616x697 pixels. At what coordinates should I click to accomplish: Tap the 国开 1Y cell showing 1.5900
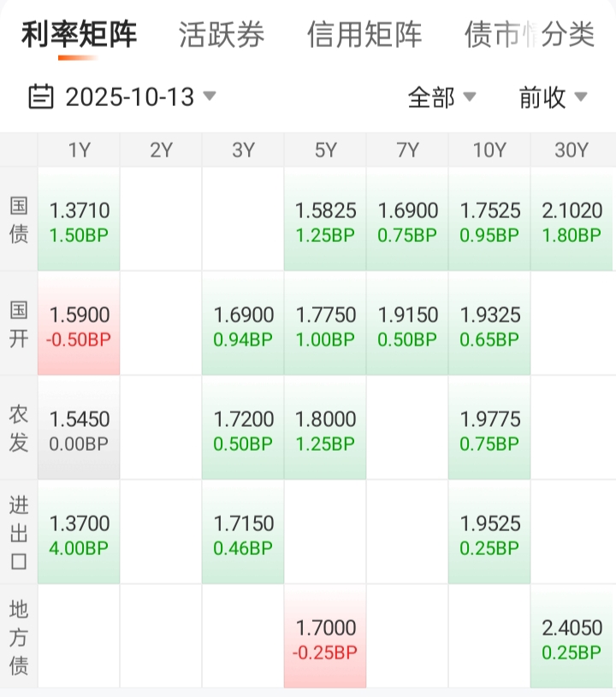[x=80, y=325]
